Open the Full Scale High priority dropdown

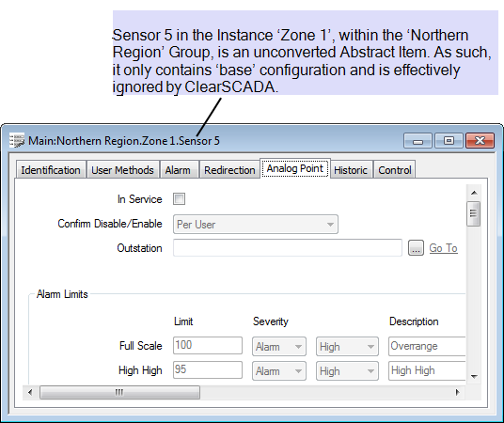[347, 347]
